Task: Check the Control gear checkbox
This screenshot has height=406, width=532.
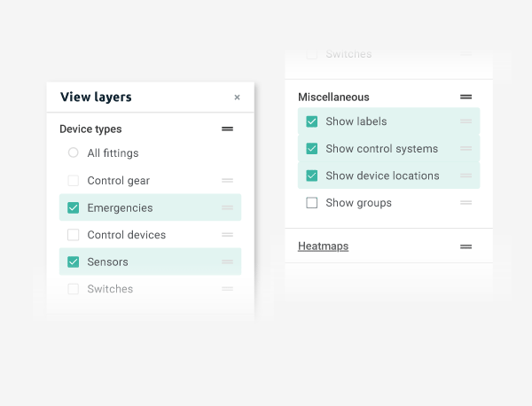Action: click(x=73, y=181)
